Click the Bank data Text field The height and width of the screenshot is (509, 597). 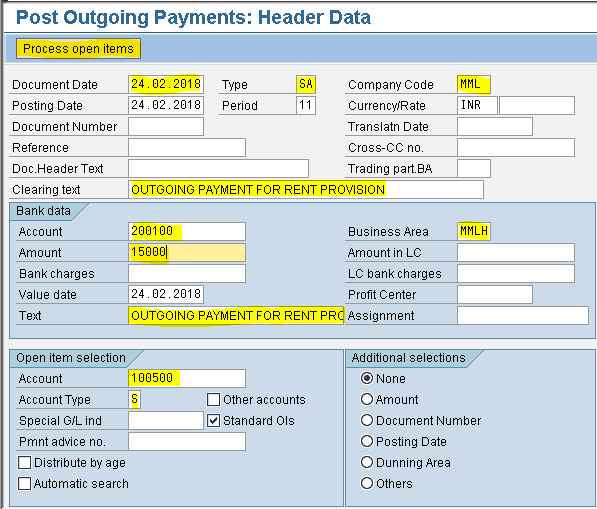(x=236, y=315)
